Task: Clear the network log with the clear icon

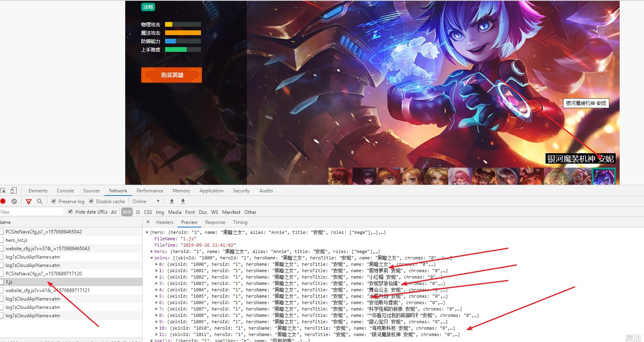Action: coord(14,202)
